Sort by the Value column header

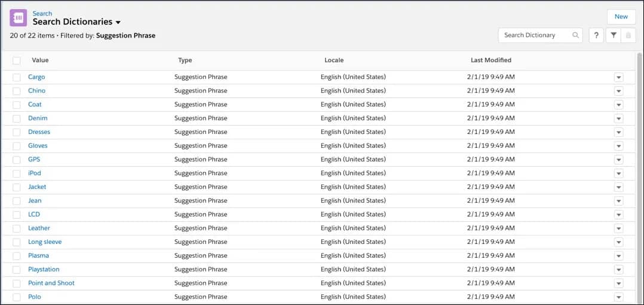pos(40,60)
